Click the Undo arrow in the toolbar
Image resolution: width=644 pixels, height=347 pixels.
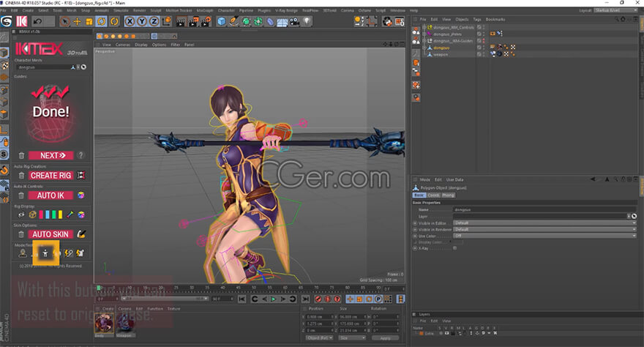[x=37, y=21]
